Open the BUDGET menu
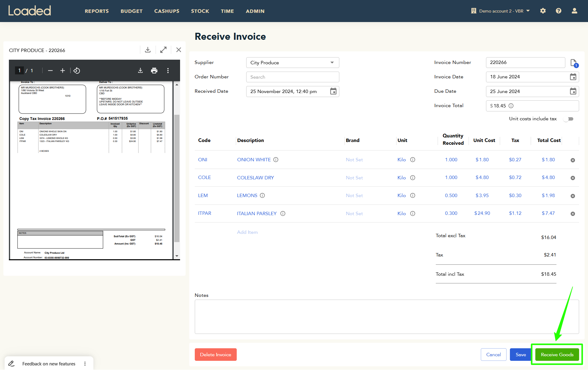 tap(132, 11)
